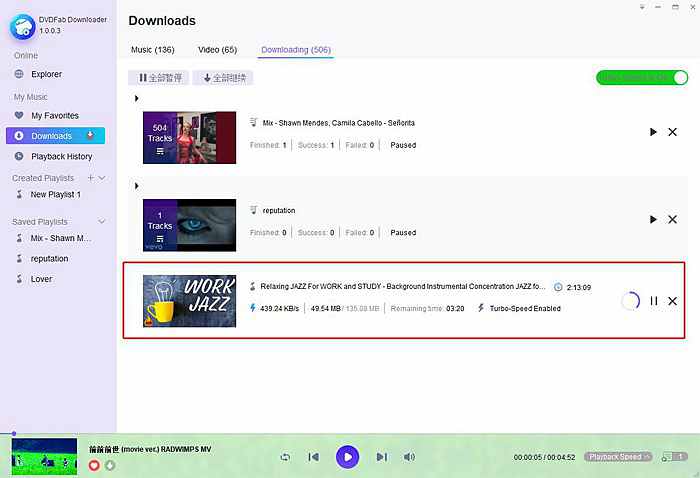Open the saved Lover playlist
The image size is (700, 478).
[41, 279]
